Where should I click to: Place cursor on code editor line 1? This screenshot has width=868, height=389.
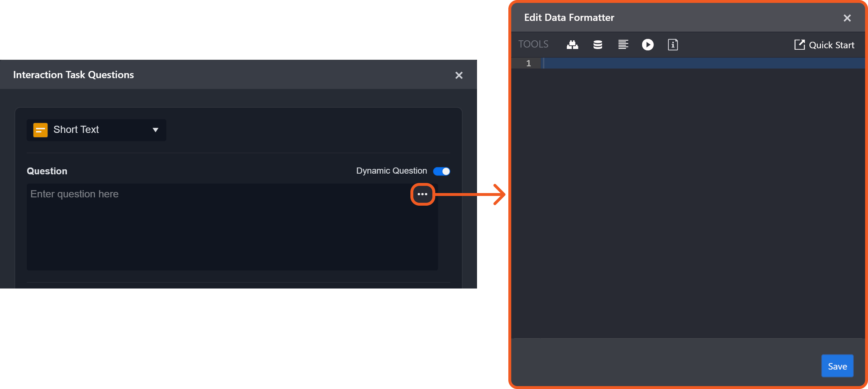(702, 63)
